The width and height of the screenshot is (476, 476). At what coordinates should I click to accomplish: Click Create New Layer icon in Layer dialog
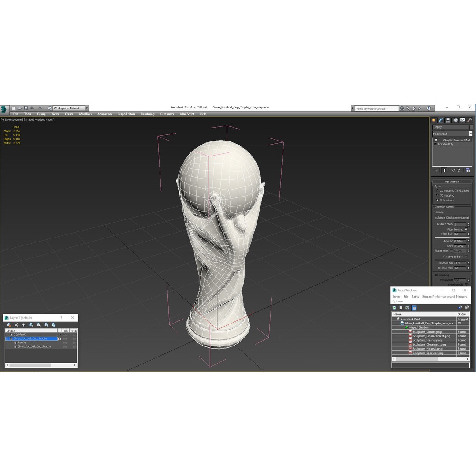(x=9, y=325)
